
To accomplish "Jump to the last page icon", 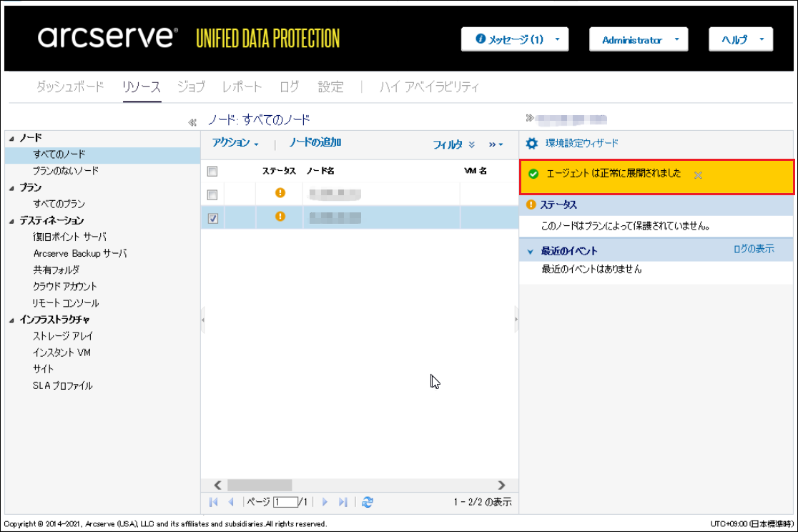I will pos(343,502).
